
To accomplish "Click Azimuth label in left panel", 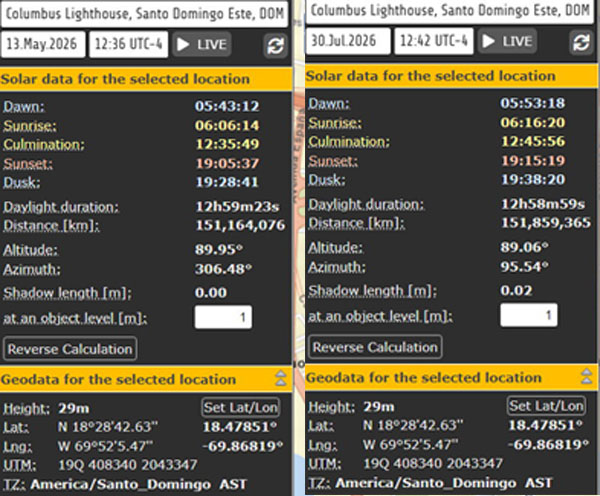I will point(32,269).
